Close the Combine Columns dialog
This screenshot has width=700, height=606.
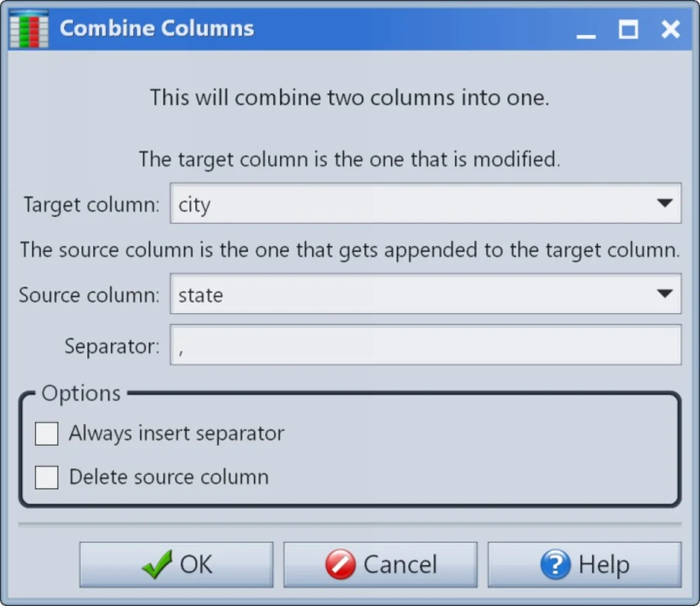click(670, 30)
